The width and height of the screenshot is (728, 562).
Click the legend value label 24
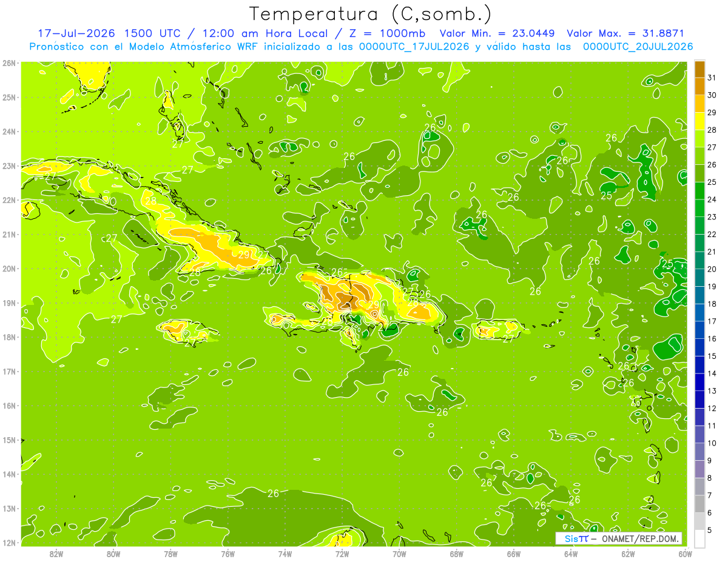click(712, 199)
